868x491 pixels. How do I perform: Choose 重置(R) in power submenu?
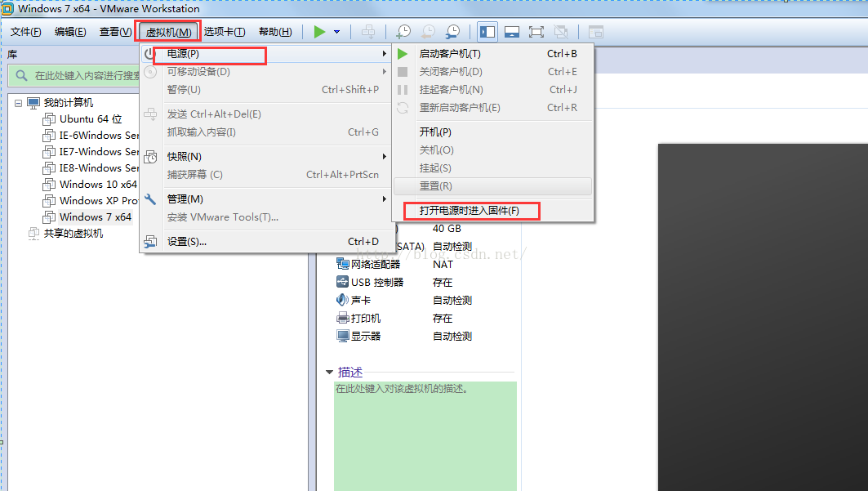(492, 186)
